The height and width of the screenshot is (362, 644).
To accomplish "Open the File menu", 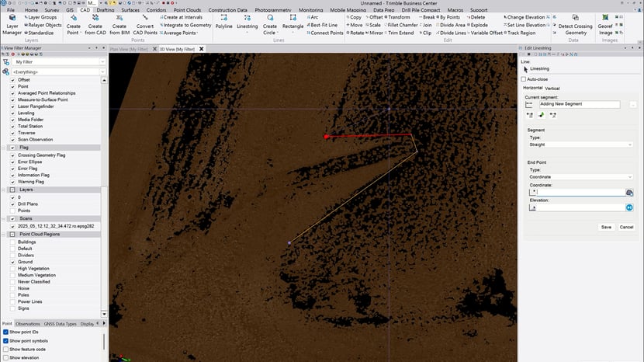I will [x=11, y=10].
